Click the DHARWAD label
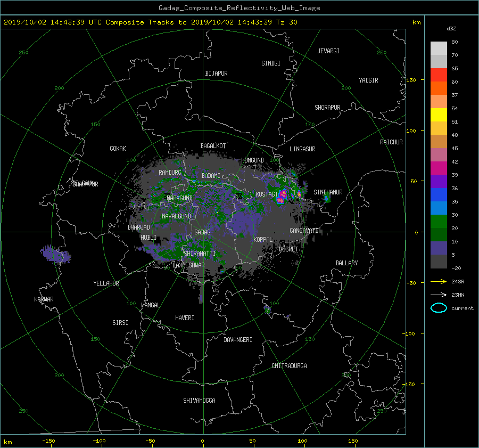 point(139,227)
